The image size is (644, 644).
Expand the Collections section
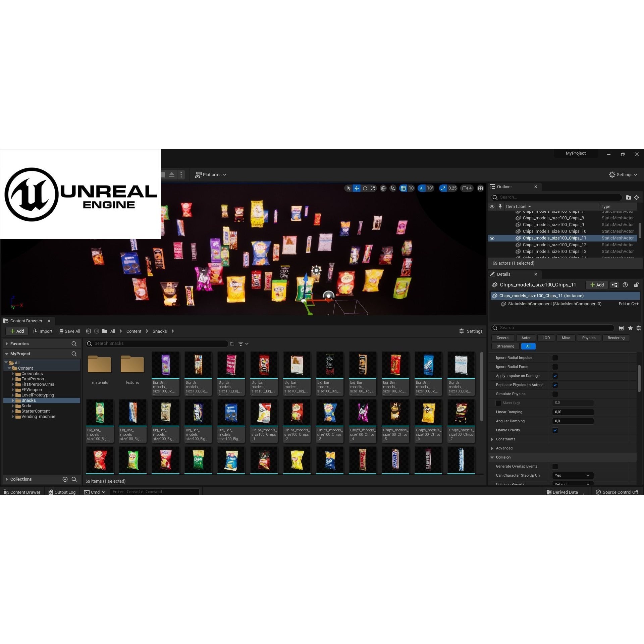[x=7, y=479]
